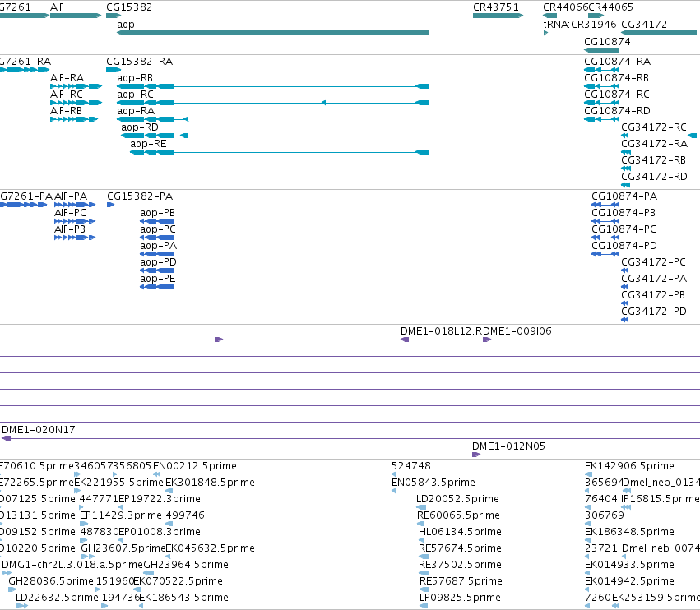Click the RE37502.5prime EST label
This screenshot has height=610, width=700.
[461, 566]
